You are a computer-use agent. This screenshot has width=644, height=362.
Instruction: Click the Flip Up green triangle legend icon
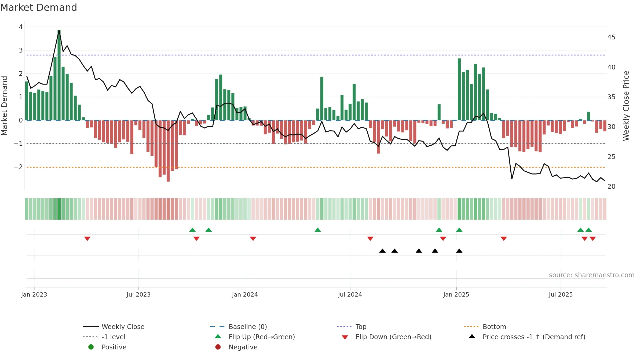(x=218, y=336)
